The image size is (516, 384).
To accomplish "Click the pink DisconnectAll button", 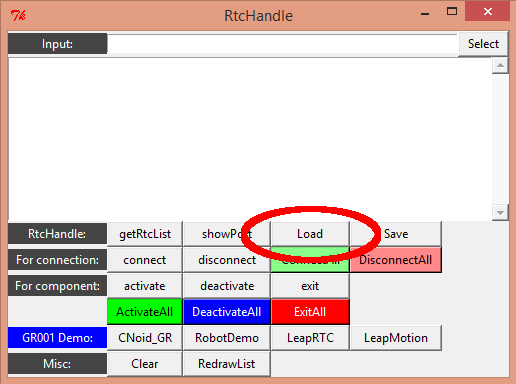I will pos(396,260).
